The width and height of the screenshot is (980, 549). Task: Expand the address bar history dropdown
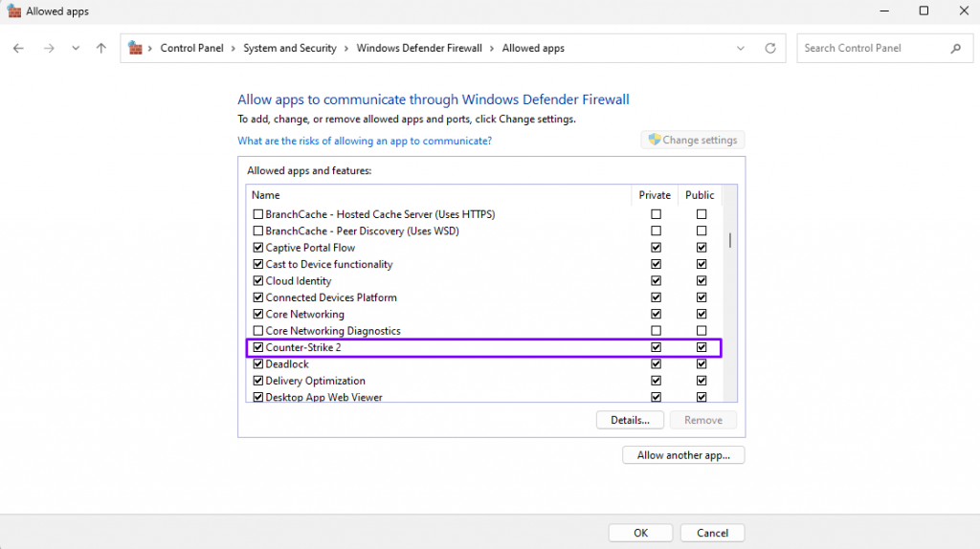741,49
